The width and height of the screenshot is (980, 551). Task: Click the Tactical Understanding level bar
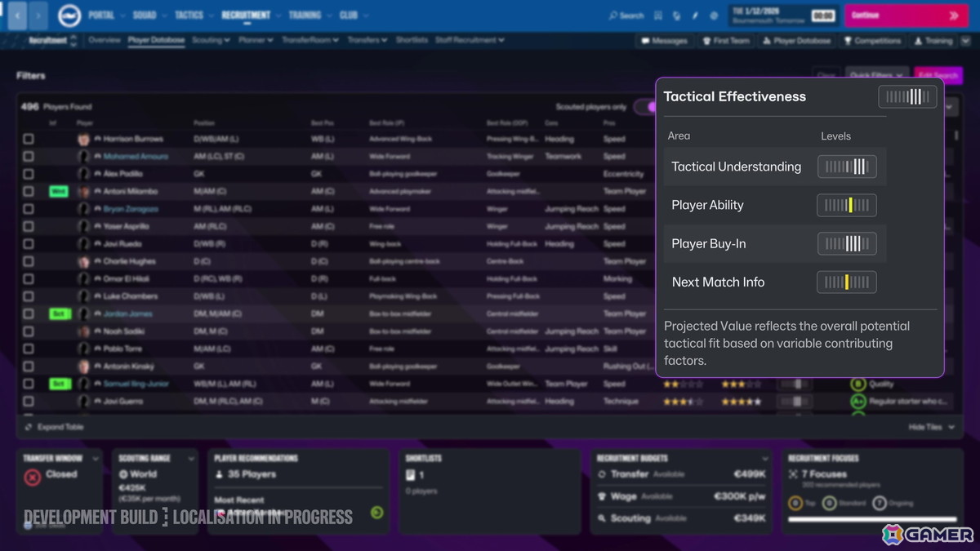847,167
